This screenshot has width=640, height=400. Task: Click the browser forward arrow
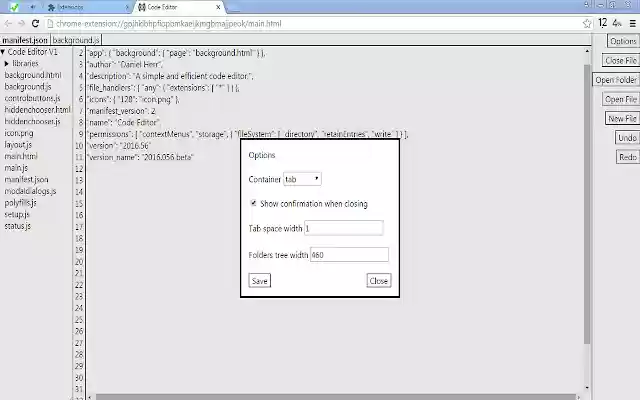pyautogui.click(x=22, y=24)
